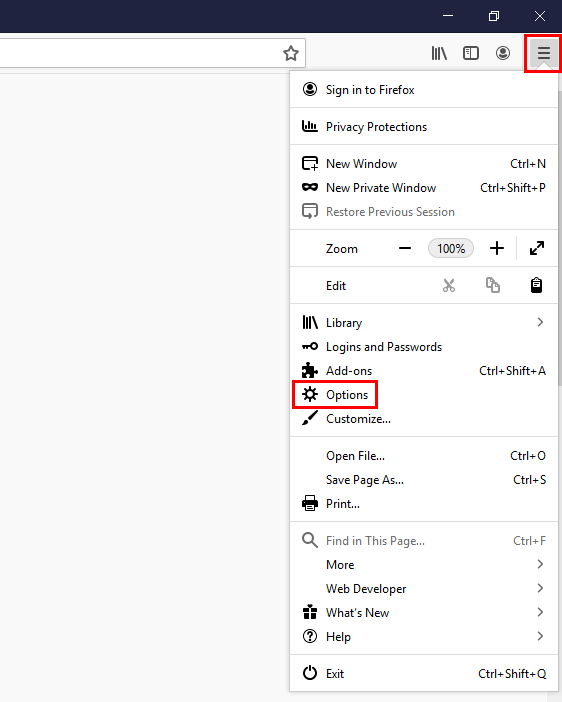Expand the More submenu arrow
562x702 pixels.
pos(541,564)
